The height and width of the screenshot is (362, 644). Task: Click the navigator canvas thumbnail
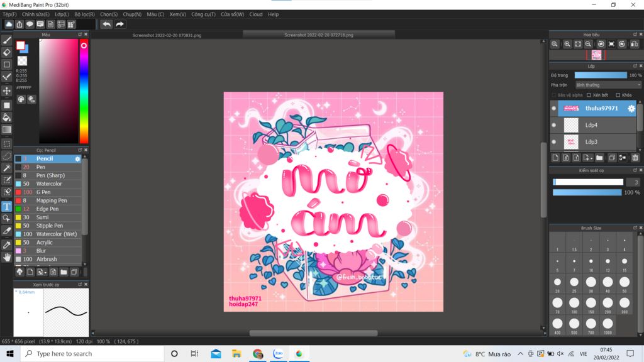pyautogui.click(x=596, y=55)
